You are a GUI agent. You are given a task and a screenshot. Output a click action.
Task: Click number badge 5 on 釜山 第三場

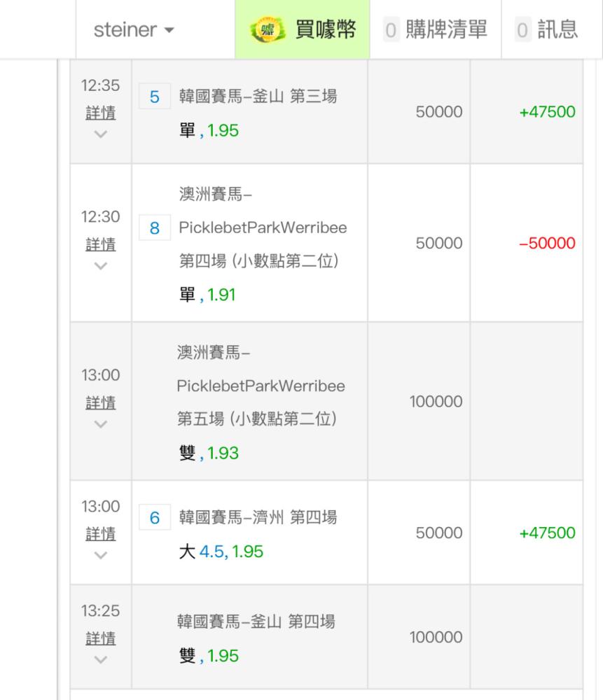[x=155, y=97]
